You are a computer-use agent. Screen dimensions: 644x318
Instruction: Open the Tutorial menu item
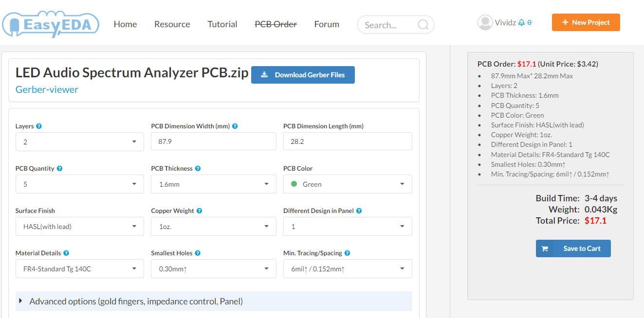pos(222,24)
